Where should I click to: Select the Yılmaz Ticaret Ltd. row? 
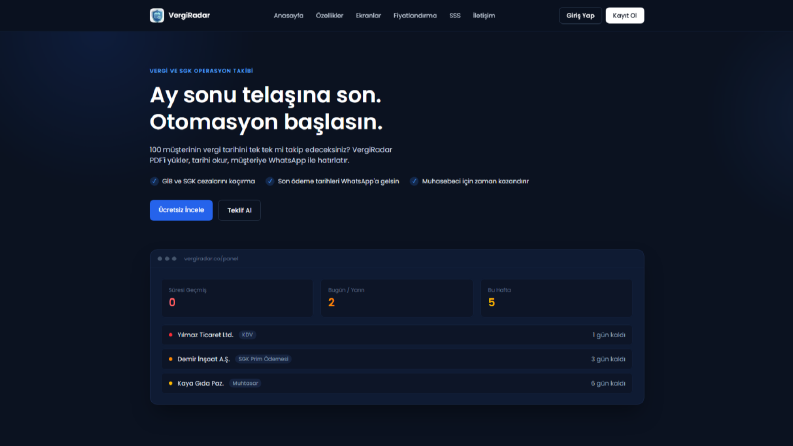[396, 335]
